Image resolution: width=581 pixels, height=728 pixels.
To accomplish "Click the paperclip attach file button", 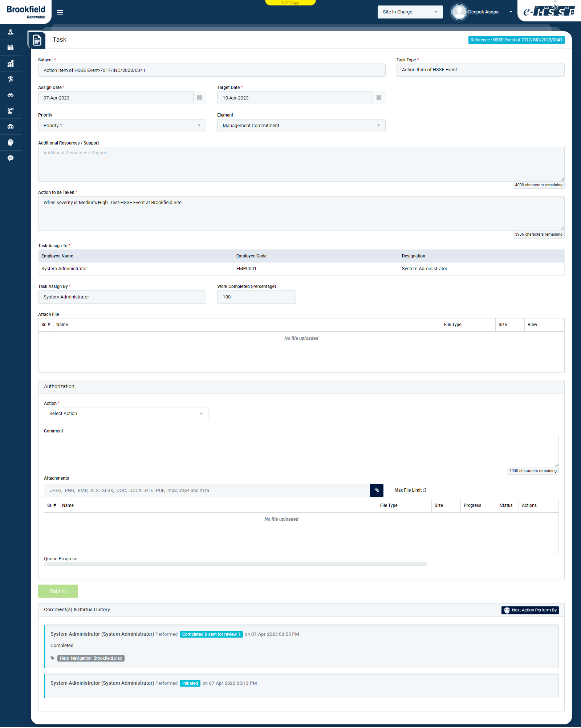I will [377, 490].
